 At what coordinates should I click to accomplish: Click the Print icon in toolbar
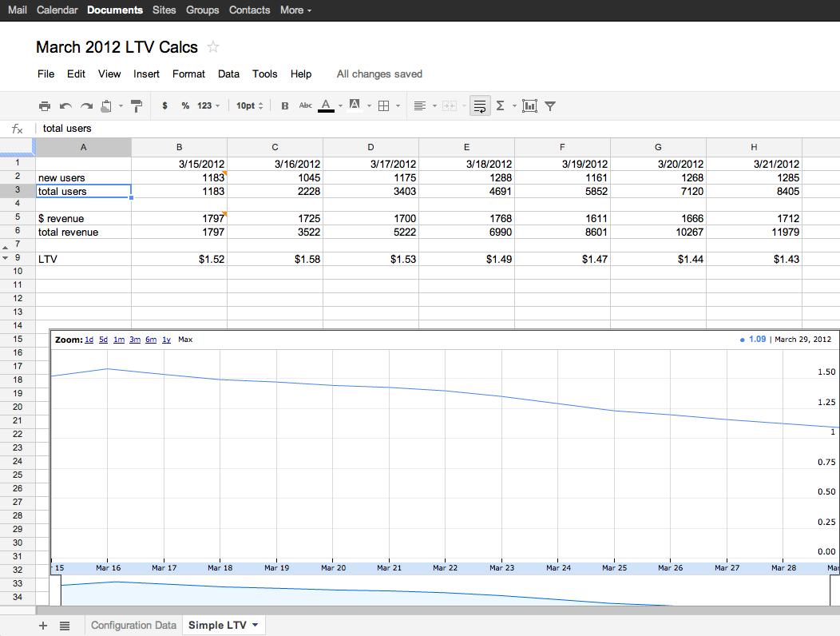pos(45,106)
